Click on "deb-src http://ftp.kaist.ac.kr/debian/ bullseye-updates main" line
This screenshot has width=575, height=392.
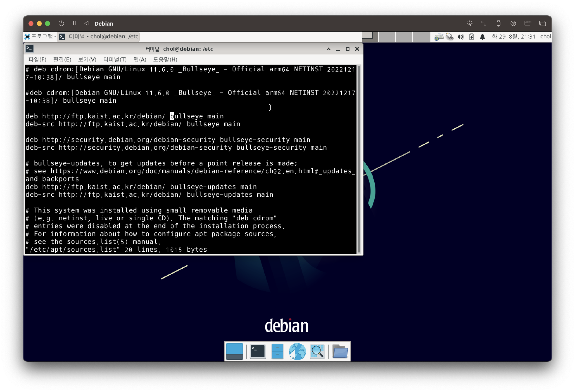tap(149, 195)
